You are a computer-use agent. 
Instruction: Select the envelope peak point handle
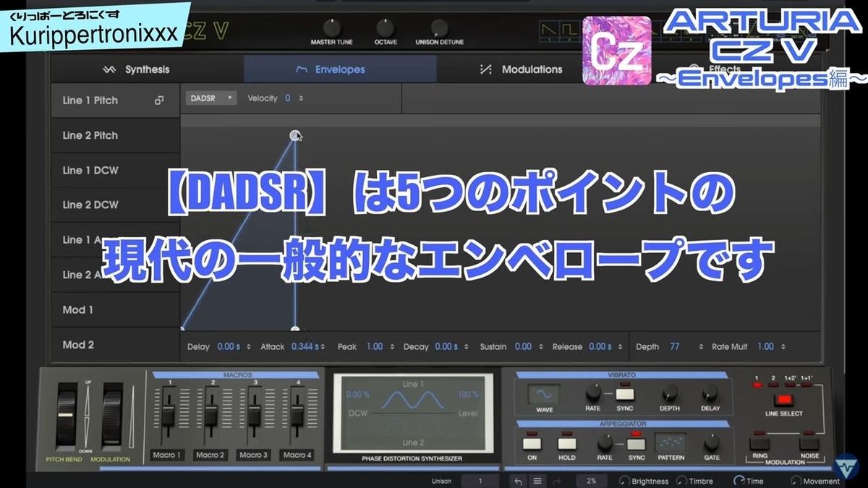coord(295,135)
